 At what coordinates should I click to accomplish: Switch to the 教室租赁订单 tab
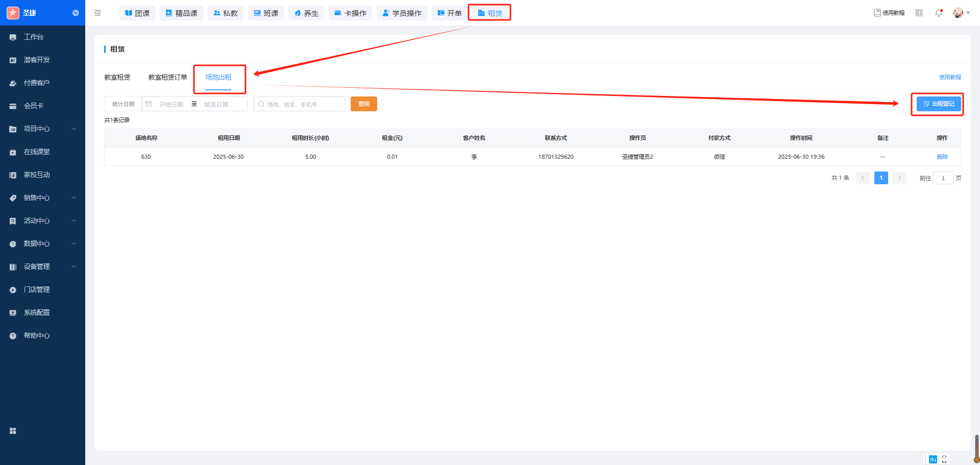pyautogui.click(x=167, y=77)
